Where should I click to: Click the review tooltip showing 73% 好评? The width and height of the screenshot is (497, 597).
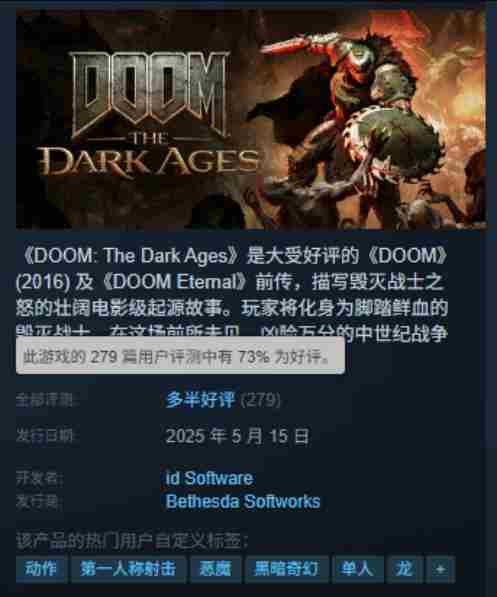181,356
